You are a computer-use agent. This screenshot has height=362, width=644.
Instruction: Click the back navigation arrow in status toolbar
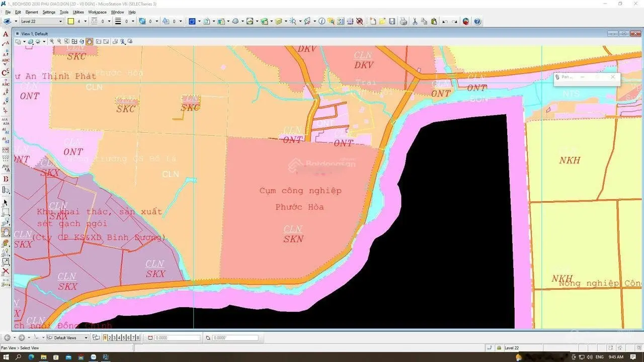7,337
